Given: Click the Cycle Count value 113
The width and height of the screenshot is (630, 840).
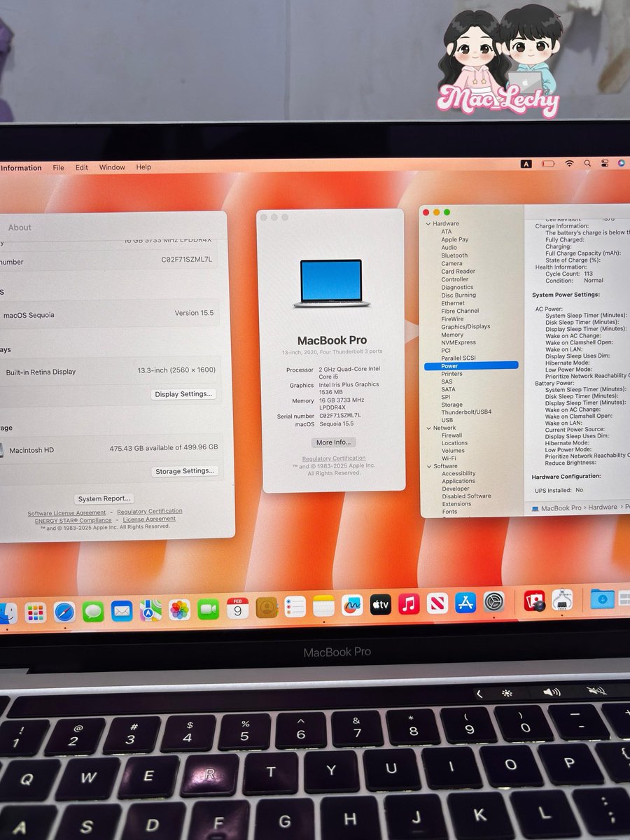Looking at the screenshot, I should tap(588, 274).
